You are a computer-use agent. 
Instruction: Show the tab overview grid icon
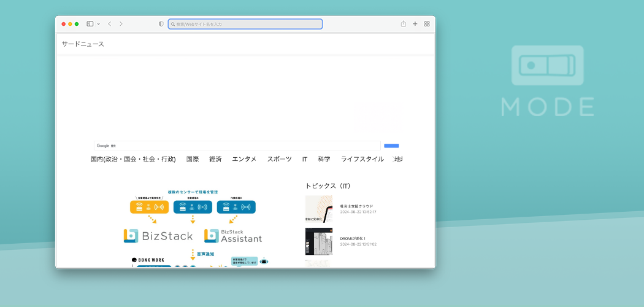(x=427, y=24)
